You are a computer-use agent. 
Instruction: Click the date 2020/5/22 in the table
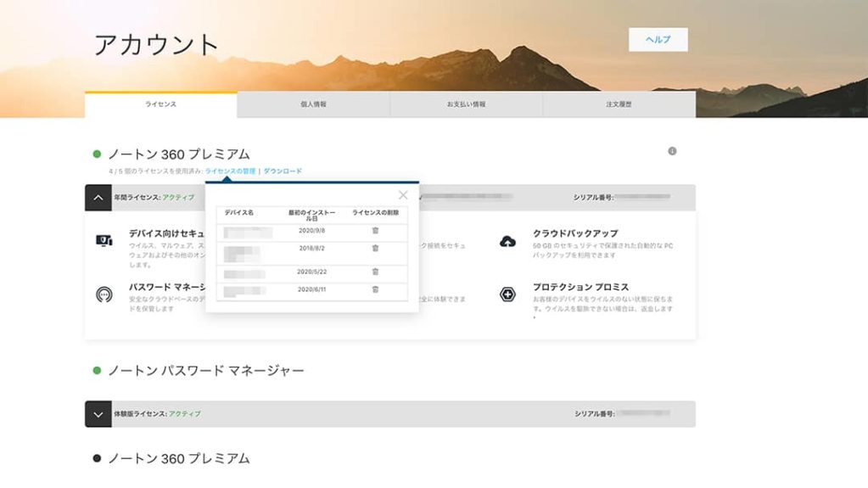click(x=311, y=272)
